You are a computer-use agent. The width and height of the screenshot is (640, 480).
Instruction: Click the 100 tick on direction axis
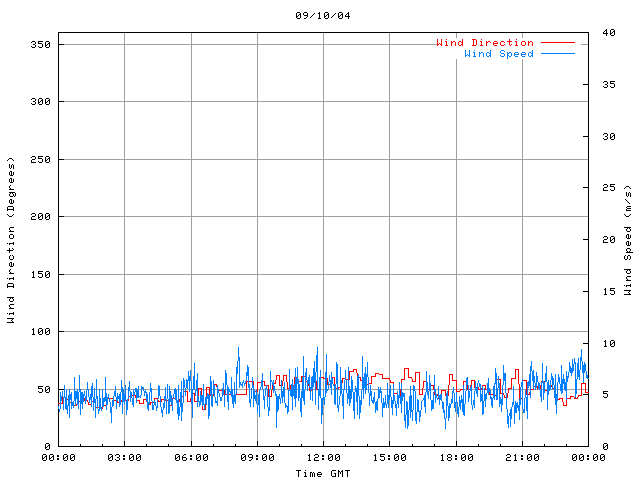pos(40,332)
